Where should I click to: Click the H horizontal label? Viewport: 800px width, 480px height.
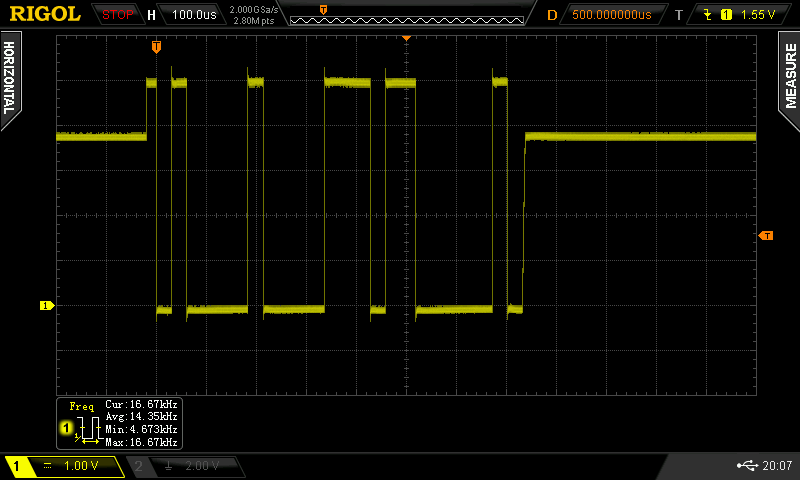point(151,15)
